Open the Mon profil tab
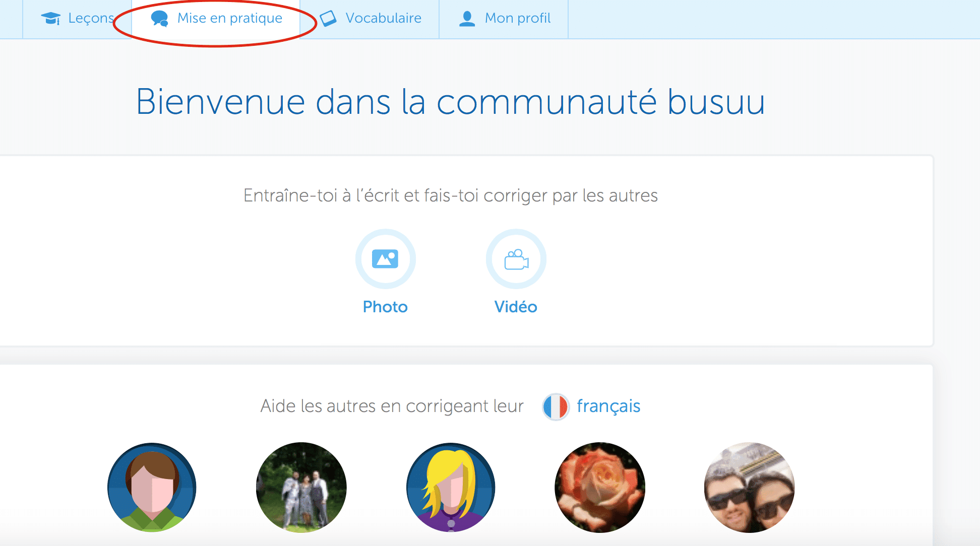 [504, 19]
